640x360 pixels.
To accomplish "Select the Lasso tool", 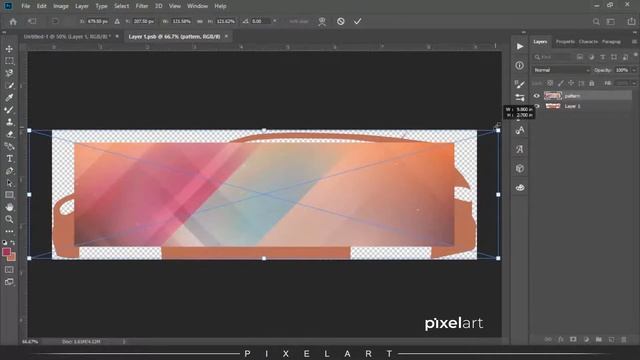I will point(9,73).
